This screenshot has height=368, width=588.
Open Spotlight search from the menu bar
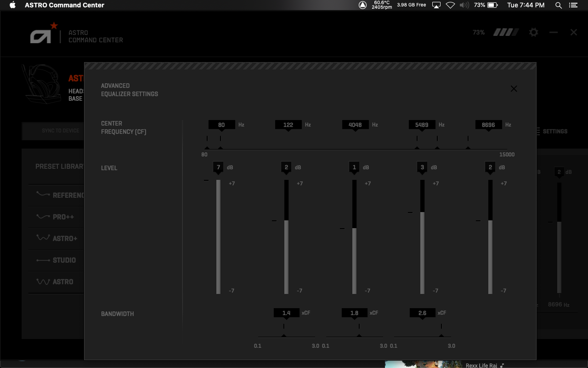[559, 5]
